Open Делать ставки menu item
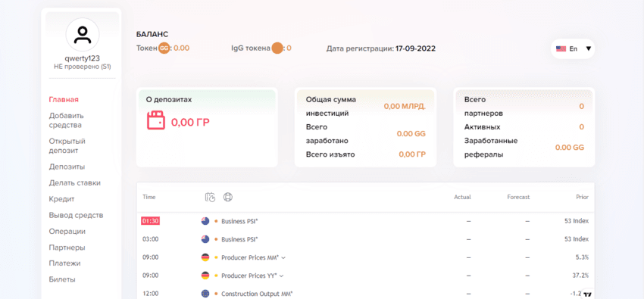Image resolution: width=644 pixels, height=299 pixels. (x=75, y=183)
